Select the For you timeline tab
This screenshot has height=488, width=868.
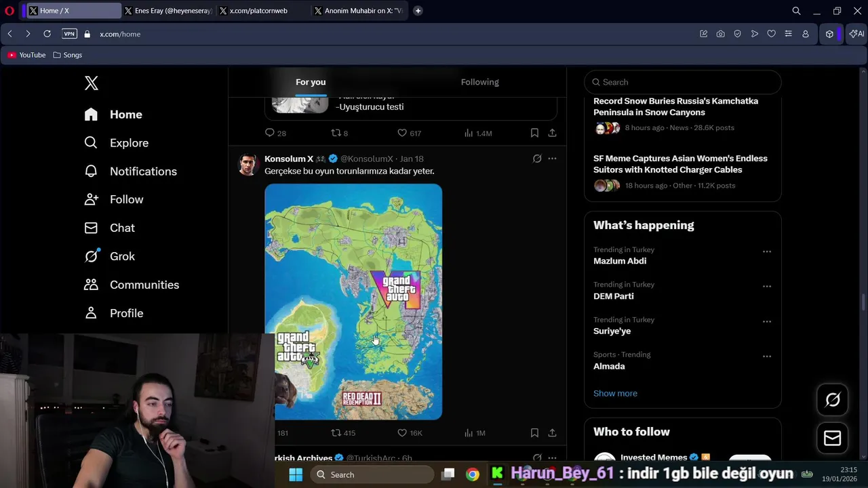(311, 82)
